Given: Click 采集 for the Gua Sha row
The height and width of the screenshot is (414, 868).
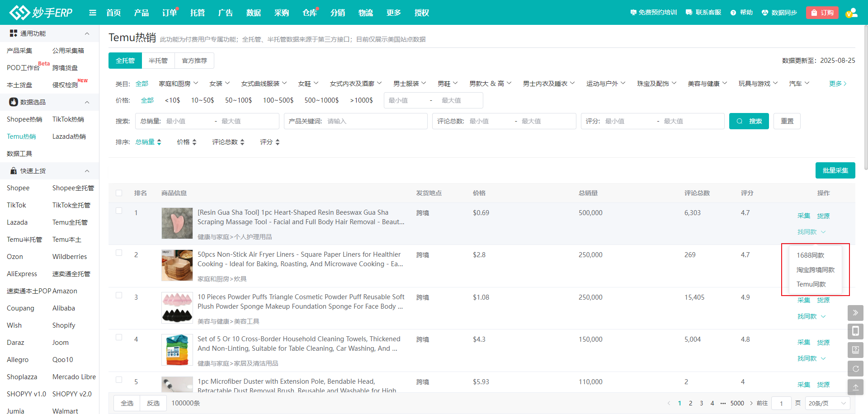Looking at the screenshot, I should [x=804, y=216].
